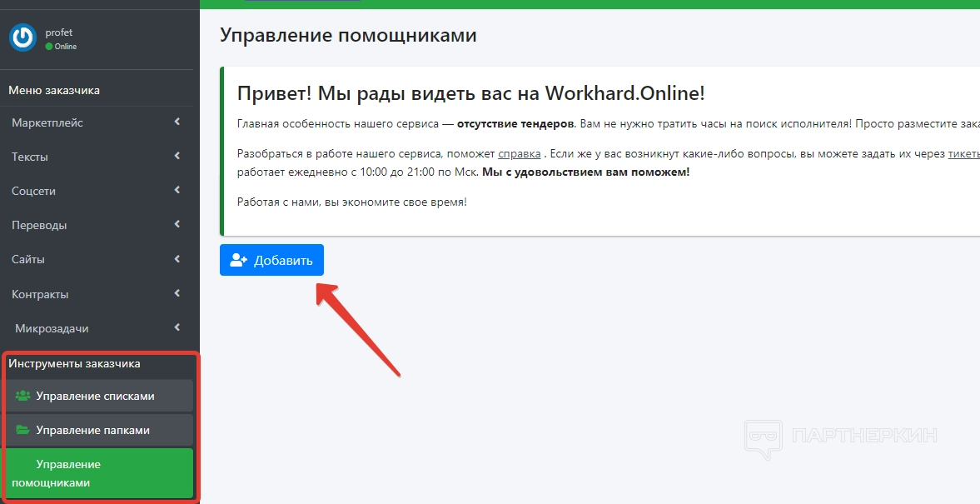Open the Соцсети menu item
Screen dimensions: 980x504
click(x=97, y=191)
